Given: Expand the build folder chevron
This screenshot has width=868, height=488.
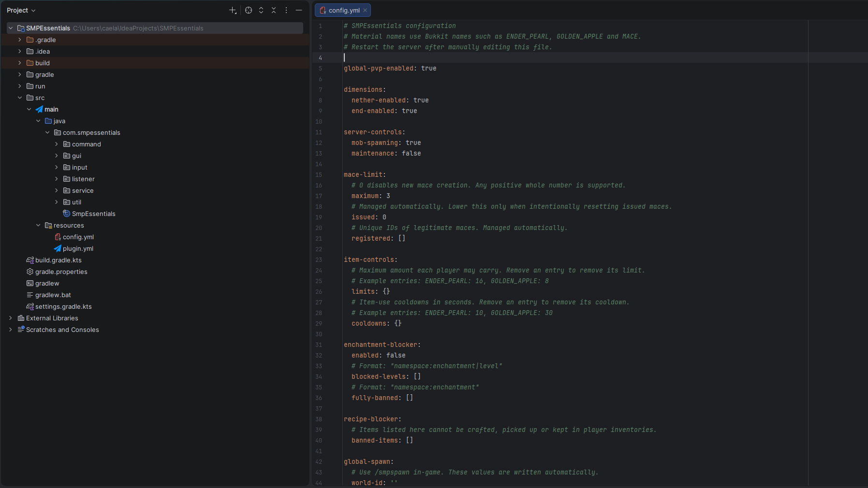Looking at the screenshot, I should pyautogui.click(x=20, y=63).
